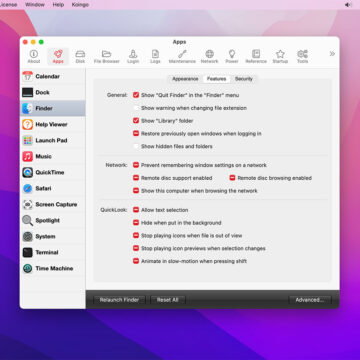Switch to the Login toolbar section

tap(133, 57)
